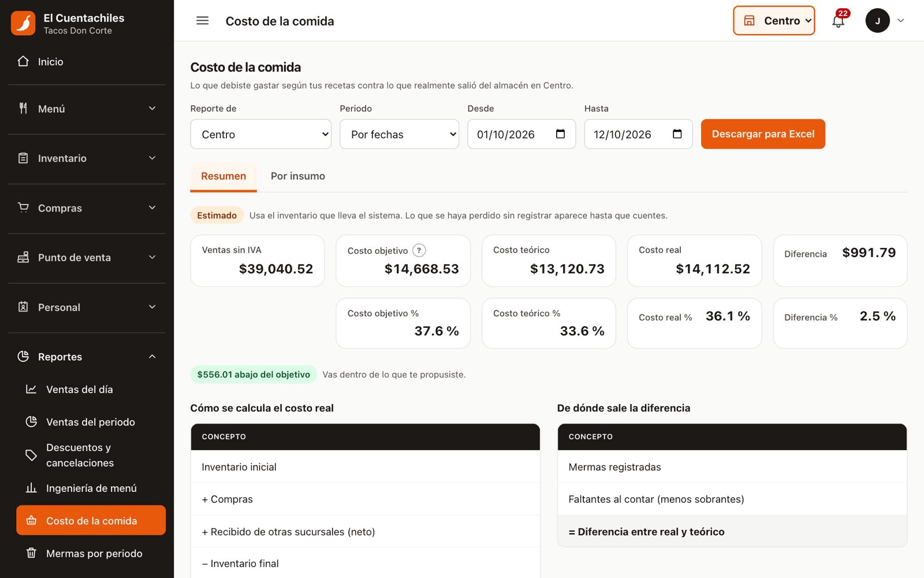Image resolution: width=924 pixels, height=578 pixels.
Task: Click the Diferencia $991.79 value
Action: (869, 253)
